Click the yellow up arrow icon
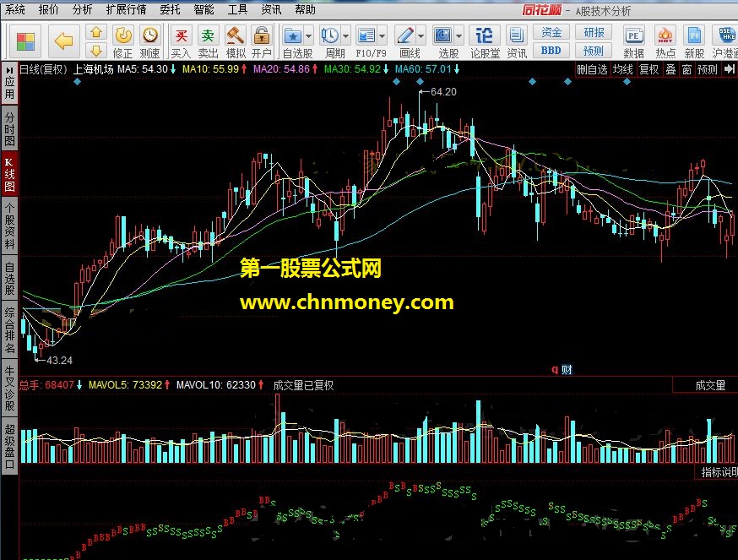The height and width of the screenshot is (560, 738). point(96,32)
